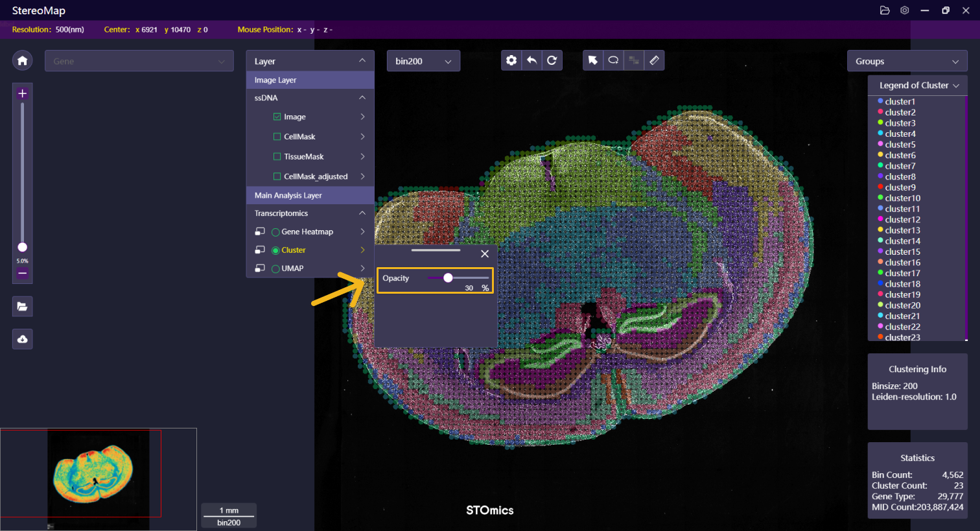Activate the lasso selection tool
980x531 pixels.
(613, 60)
